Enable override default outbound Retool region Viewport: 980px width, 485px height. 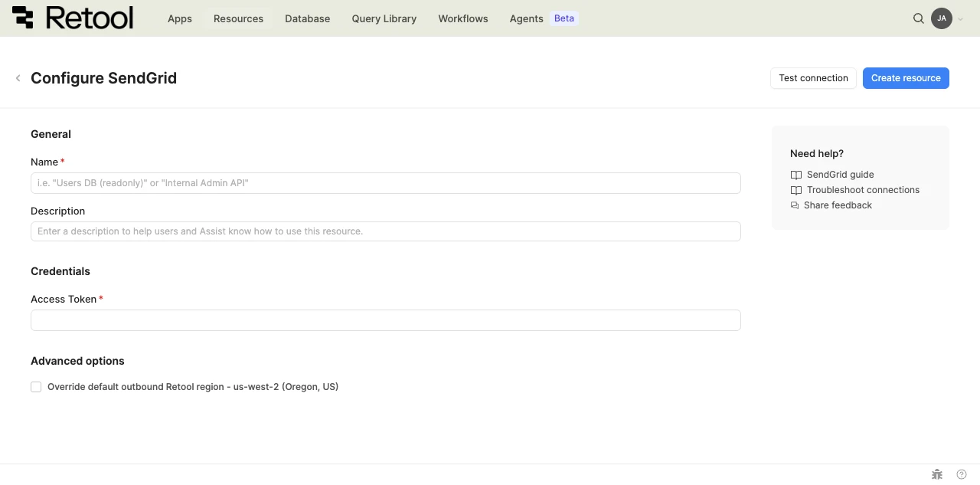pos(36,387)
